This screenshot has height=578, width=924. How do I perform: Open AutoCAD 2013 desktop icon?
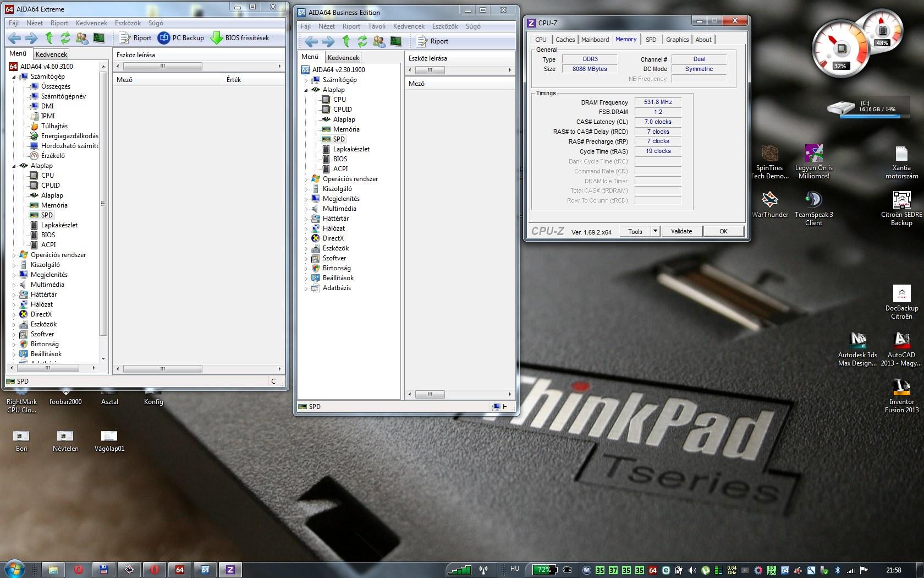coord(901,349)
